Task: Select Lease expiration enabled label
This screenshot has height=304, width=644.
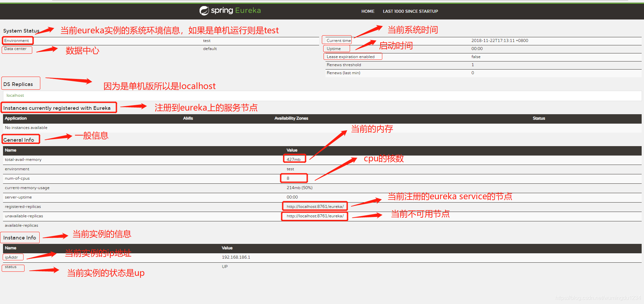Action: (350, 57)
